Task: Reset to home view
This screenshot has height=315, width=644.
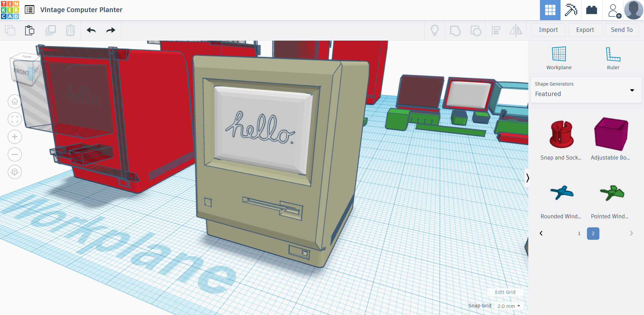Action: click(15, 101)
